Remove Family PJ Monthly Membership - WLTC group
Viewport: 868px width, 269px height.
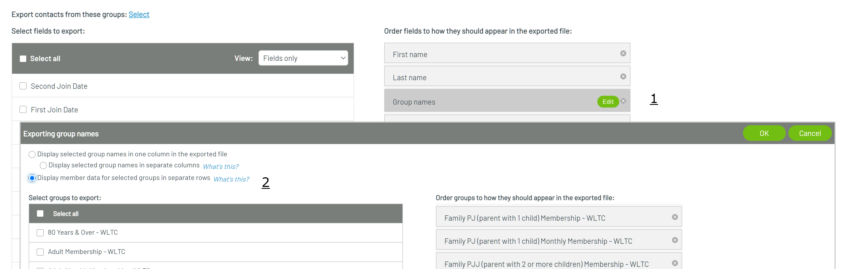point(675,240)
